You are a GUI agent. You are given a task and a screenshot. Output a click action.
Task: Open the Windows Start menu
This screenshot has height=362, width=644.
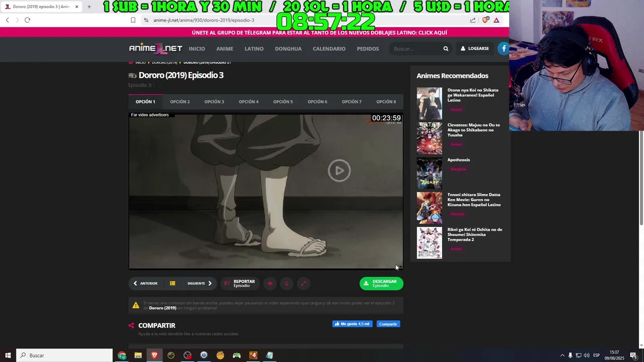pos(8,355)
